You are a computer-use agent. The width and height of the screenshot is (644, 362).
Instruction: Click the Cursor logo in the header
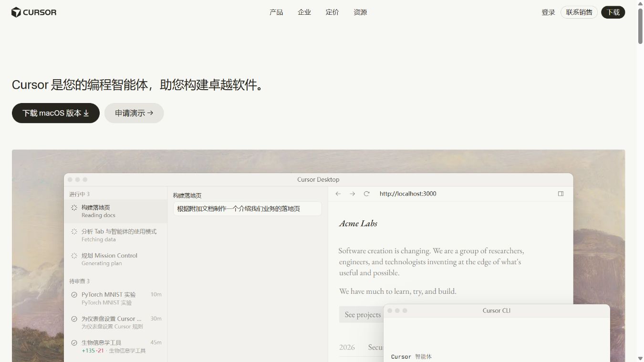click(34, 12)
